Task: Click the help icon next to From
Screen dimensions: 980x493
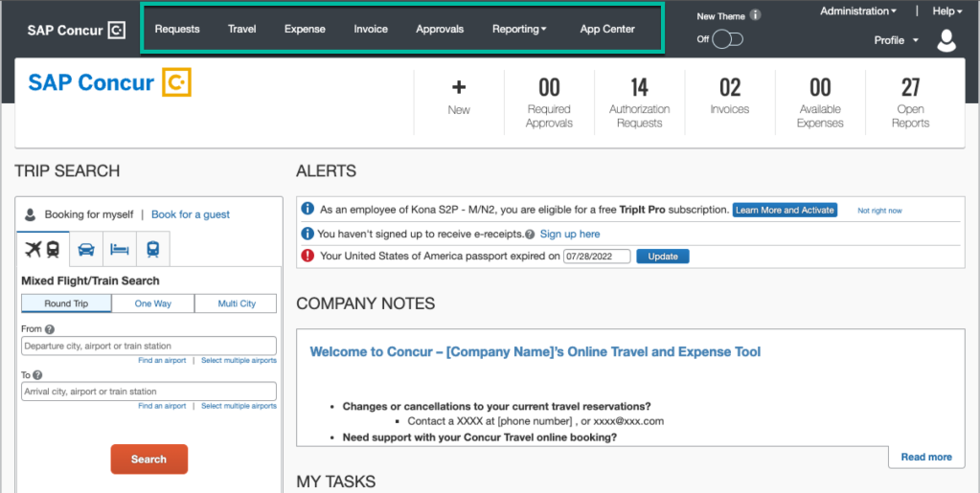Action: pos(50,329)
